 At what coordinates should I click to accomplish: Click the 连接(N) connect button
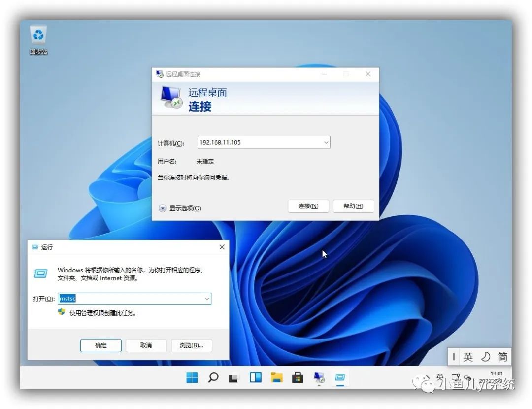[x=308, y=206]
